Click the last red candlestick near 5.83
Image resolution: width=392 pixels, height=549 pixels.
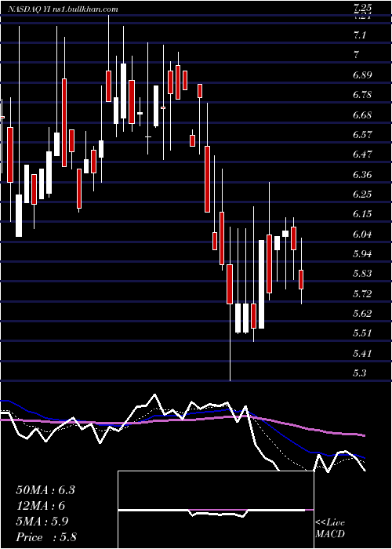click(x=301, y=279)
